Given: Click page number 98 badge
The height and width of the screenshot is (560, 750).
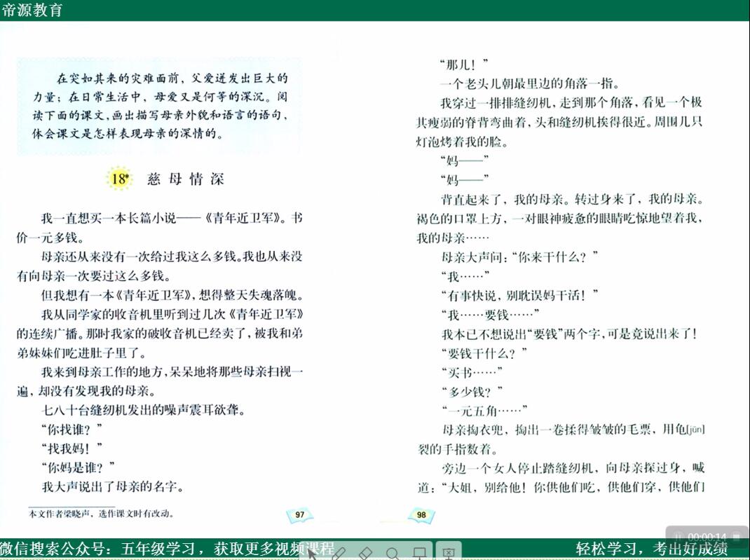Looking at the screenshot, I should [x=421, y=515].
